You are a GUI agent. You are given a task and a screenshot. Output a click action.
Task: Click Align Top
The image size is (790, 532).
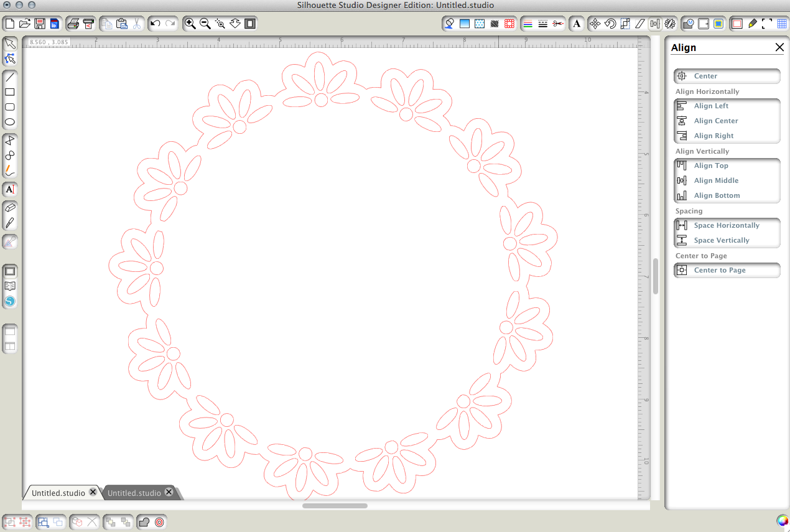tap(727, 166)
